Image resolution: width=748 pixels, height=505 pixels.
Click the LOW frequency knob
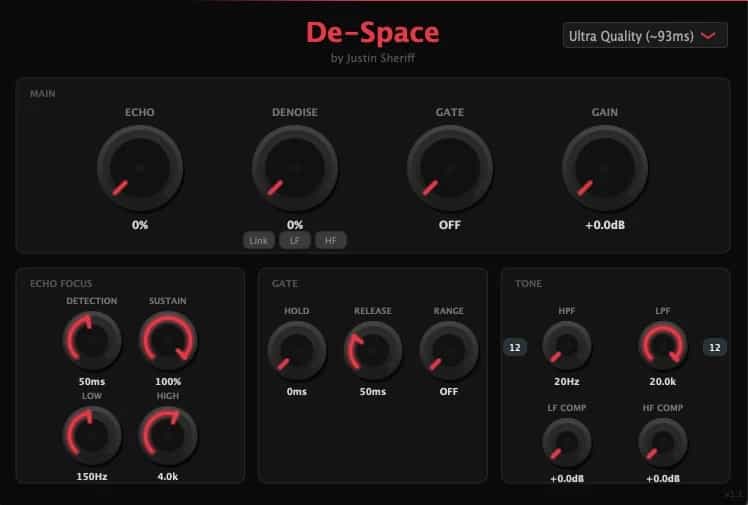tap(92, 435)
